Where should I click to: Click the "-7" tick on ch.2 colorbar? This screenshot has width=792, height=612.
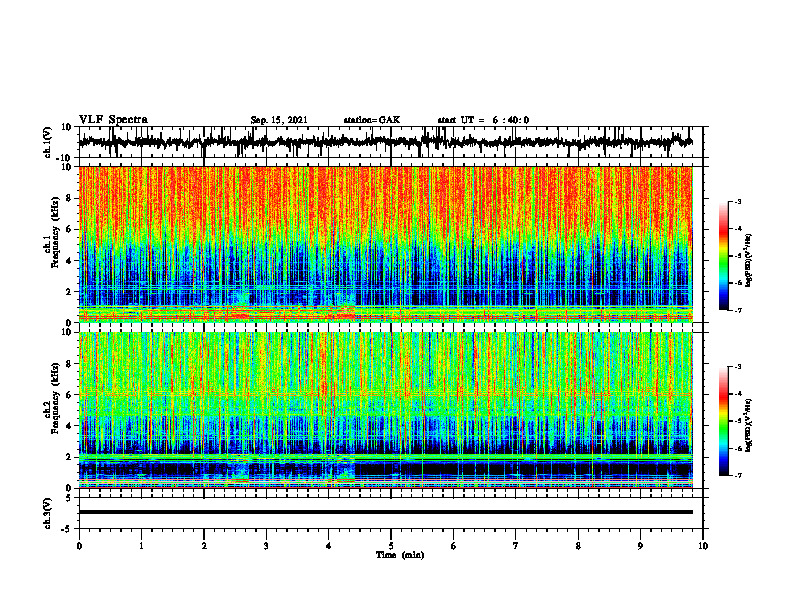(738, 476)
